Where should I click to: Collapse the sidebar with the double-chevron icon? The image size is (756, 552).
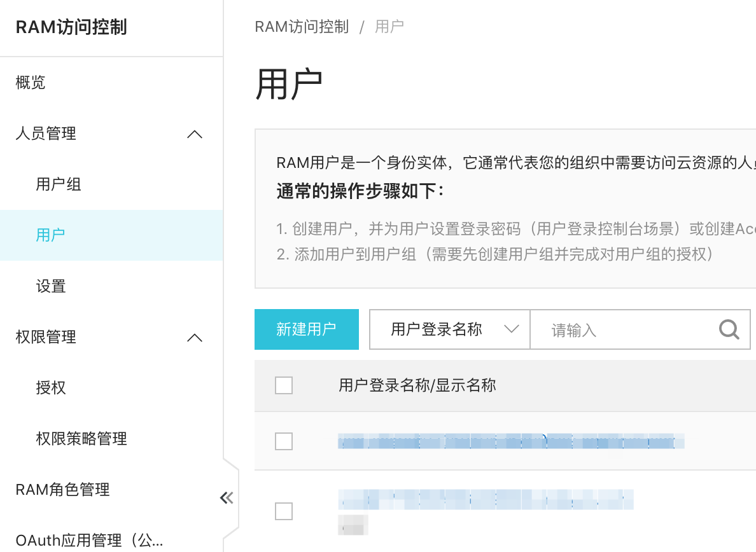227,497
